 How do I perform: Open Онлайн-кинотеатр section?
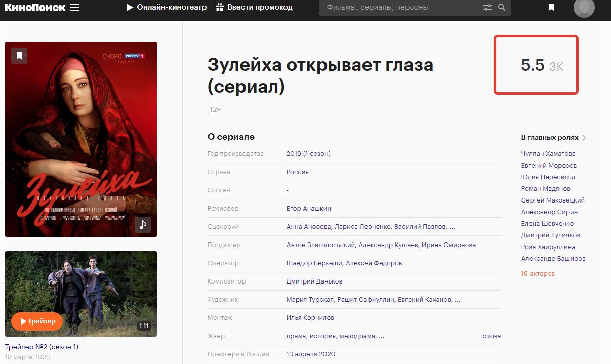tap(167, 7)
